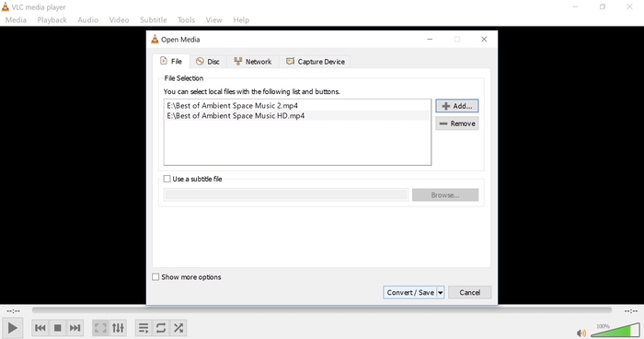
Task: Click the VLC cone icon in title bar
Action: [5, 7]
